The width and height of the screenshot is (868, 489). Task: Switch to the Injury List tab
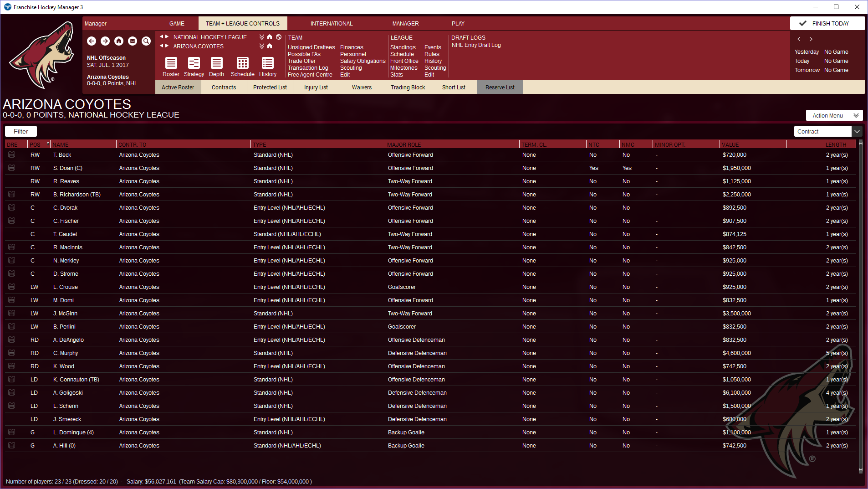pos(316,88)
